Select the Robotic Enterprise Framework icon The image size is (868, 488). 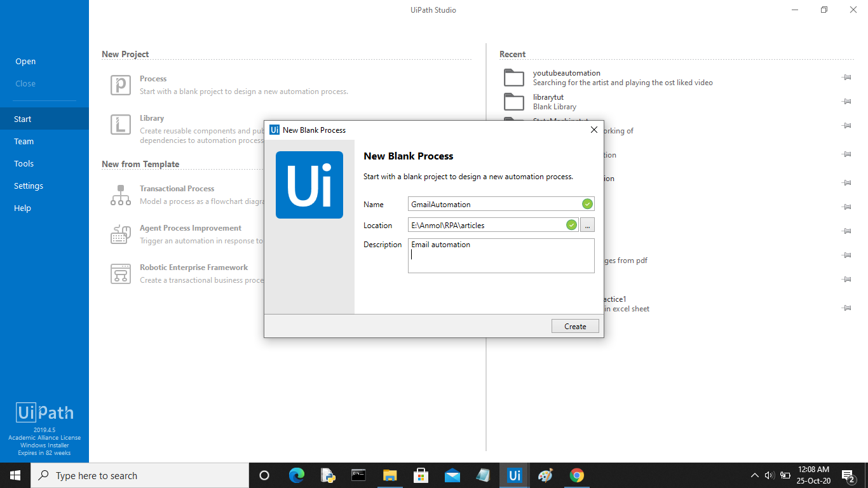point(121,274)
